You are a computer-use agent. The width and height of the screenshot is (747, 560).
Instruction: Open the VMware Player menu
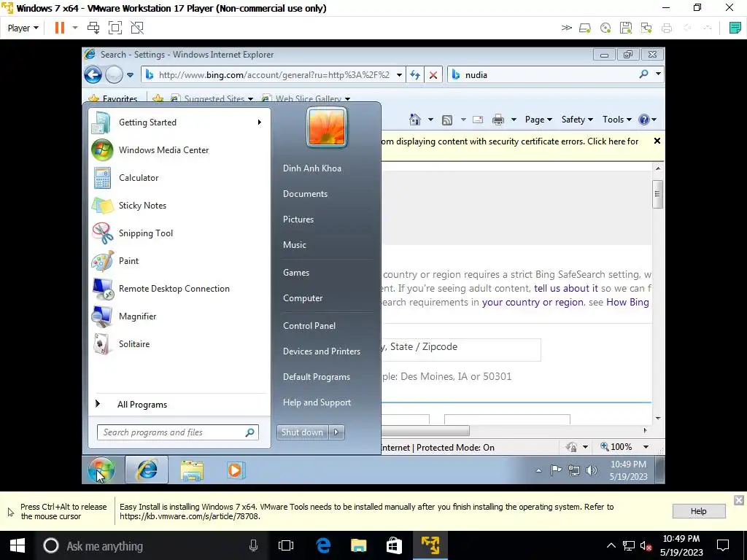tap(23, 28)
